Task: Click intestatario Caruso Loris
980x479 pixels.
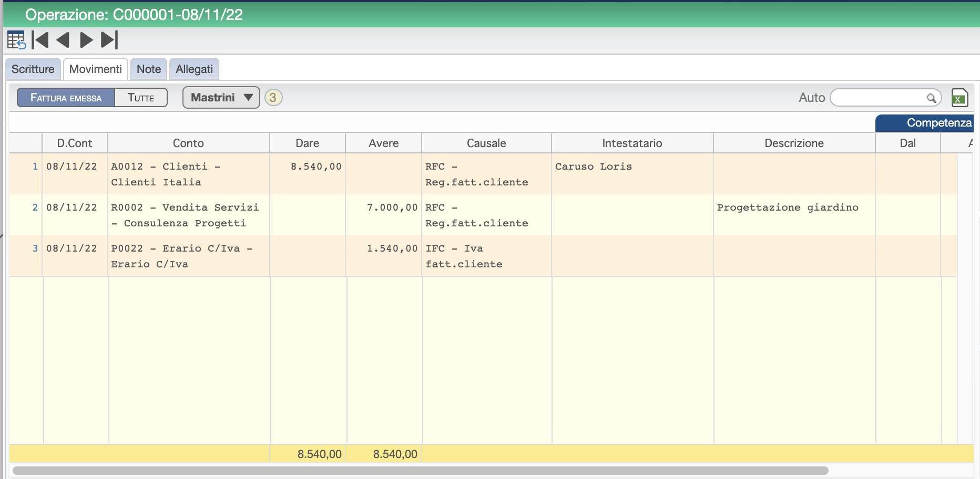Action: 594,166
